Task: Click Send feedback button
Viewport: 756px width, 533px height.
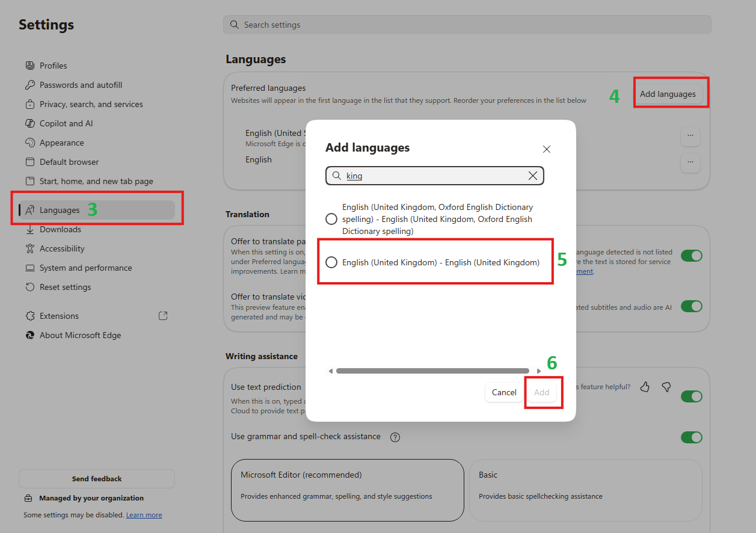Action: tap(97, 479)
